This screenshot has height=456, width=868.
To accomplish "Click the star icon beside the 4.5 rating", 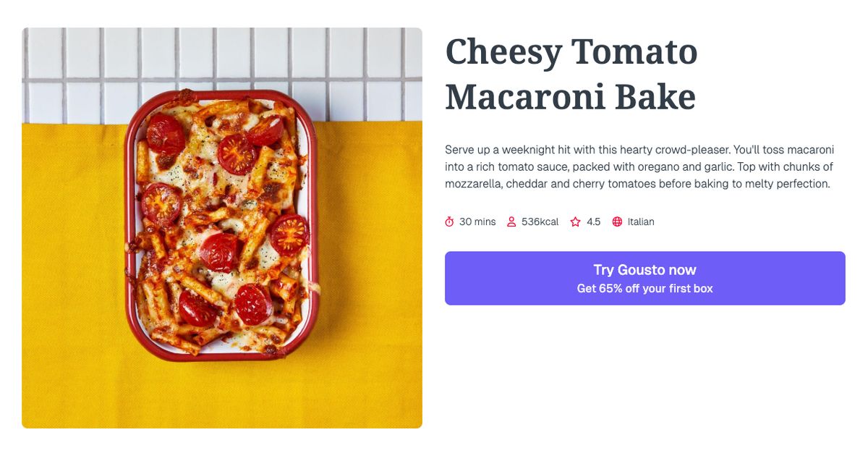I will [x=574, y=221].
